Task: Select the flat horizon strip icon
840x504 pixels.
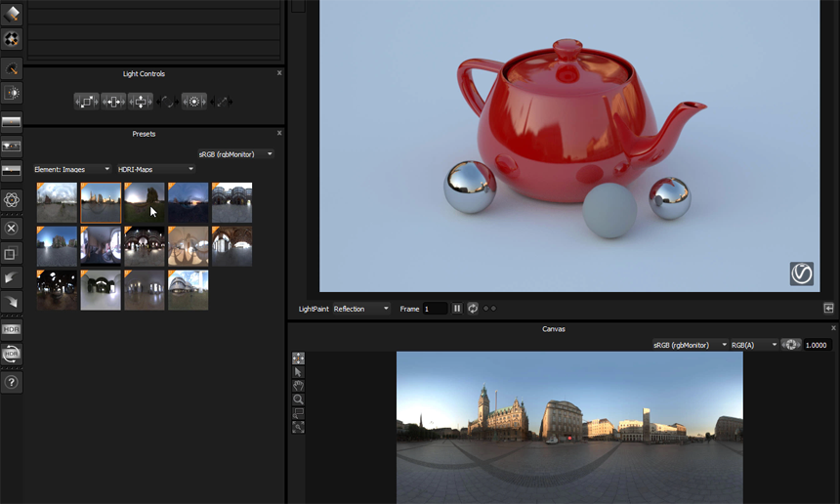Action: click(12, 170)
